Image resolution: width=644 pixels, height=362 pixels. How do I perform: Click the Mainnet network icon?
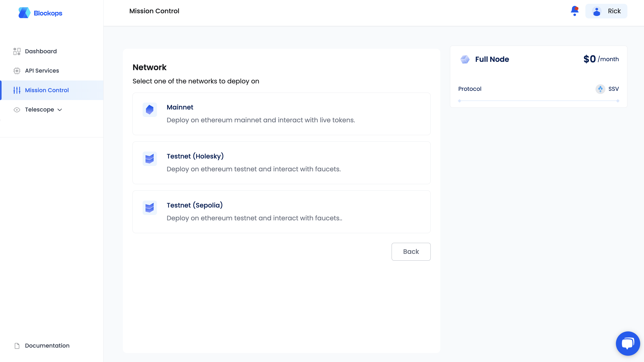pos(150,110)
